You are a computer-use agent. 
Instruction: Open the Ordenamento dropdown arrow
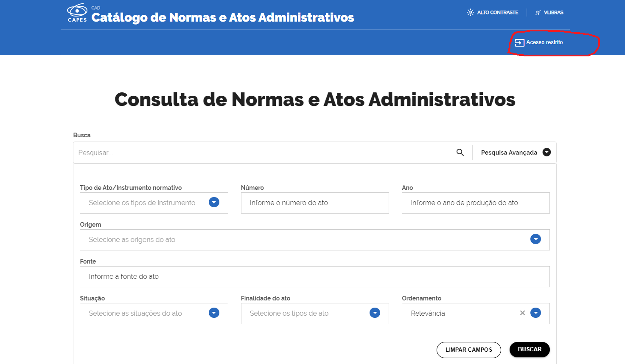(x=535, y=313)
